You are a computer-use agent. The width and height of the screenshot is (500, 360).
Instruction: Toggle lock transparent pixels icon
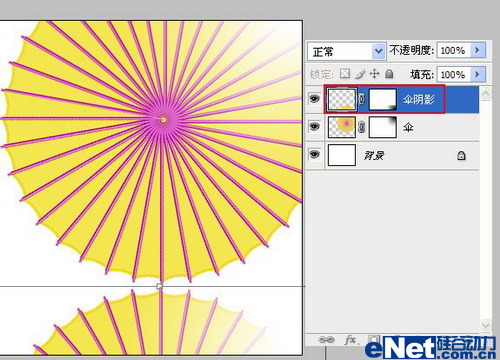tap(345, 74)
